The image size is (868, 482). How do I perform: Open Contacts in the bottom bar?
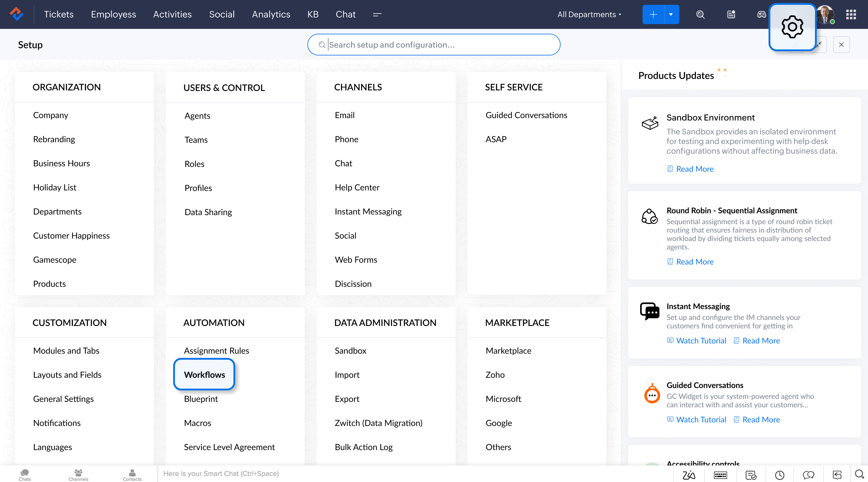[x=132, y=474]
